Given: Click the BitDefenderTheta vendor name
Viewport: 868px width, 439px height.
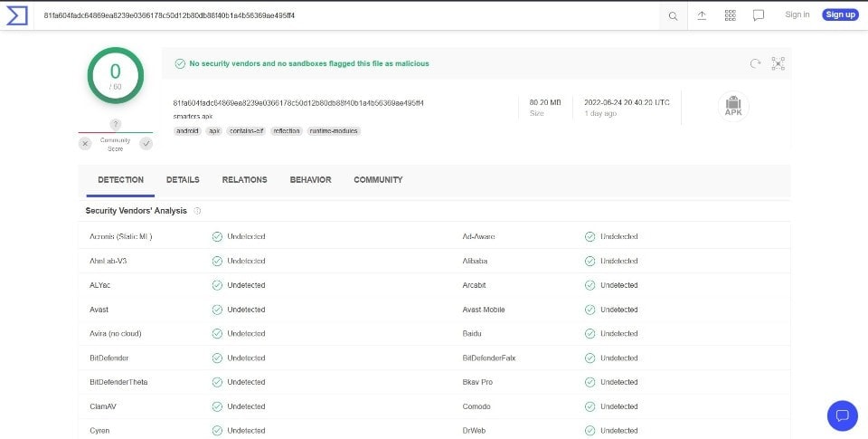Looking at the screenshot, I should 118,383.
